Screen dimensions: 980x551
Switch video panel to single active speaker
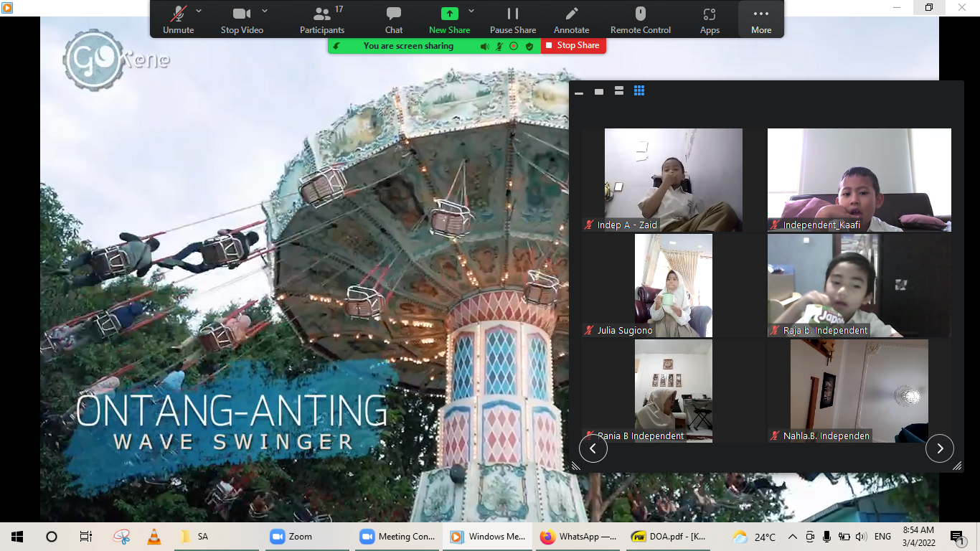[x=599, y=91]
